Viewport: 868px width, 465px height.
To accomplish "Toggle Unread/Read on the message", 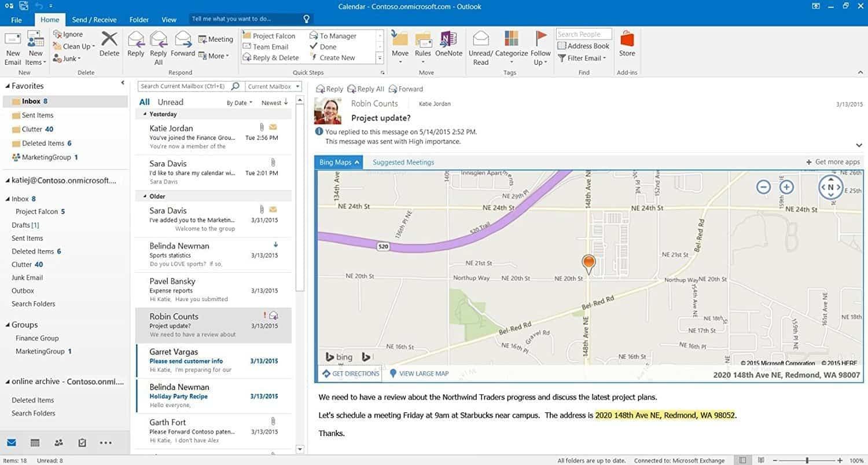I will click(x=480, y=45).
